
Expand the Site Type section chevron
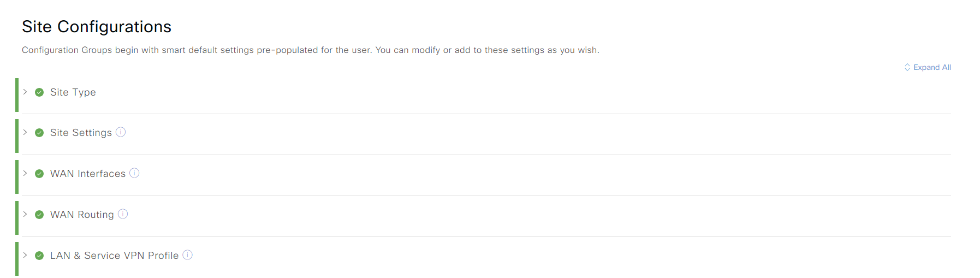coord(25,92)
